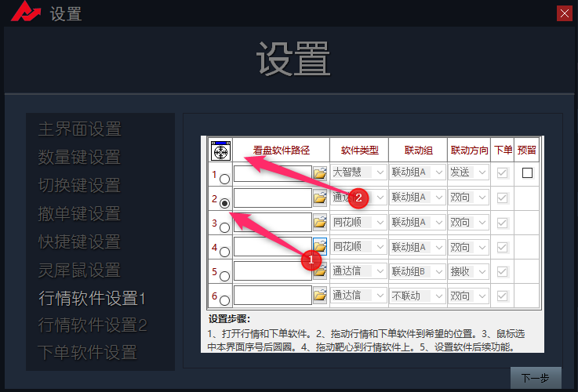The image size is (578, 392).
Task: Open 灵犀鼠设置 in the sidebar
Action: click(x=80, y=270)
